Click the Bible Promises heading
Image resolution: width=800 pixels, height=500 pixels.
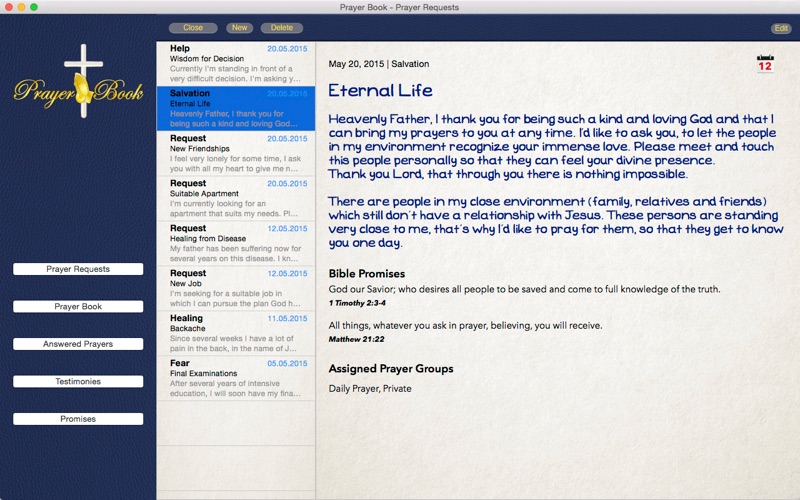(367, 273)
